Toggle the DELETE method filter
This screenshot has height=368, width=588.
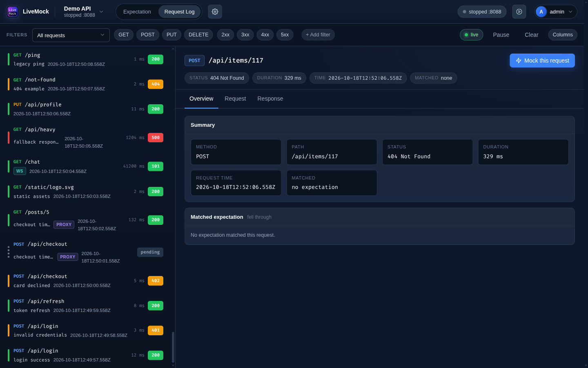(x=198, y=35)
